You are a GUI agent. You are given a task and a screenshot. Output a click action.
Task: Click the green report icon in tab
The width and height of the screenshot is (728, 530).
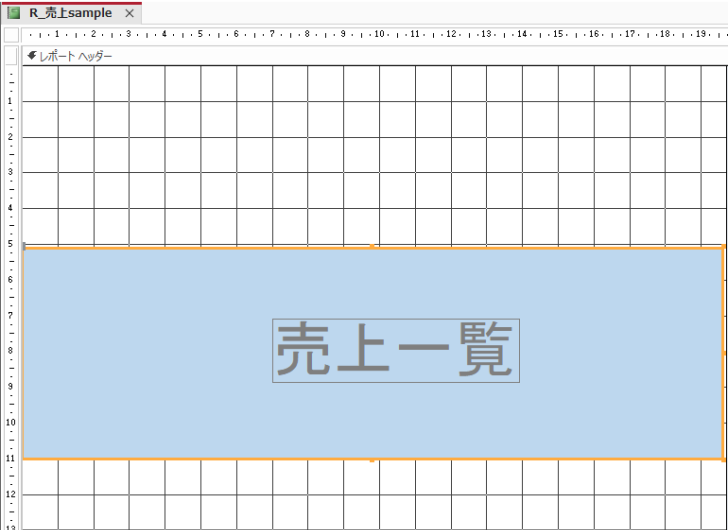point(14,13)
